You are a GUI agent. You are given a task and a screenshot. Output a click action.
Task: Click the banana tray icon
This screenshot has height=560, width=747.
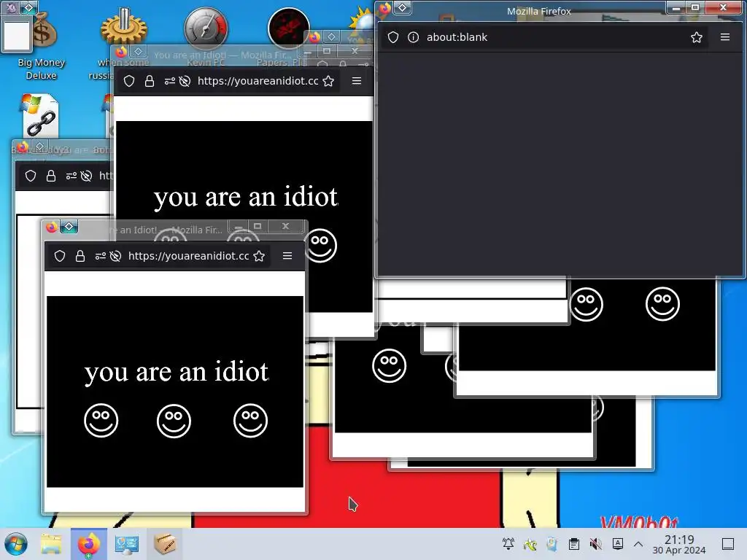click(x=530, y=544)
